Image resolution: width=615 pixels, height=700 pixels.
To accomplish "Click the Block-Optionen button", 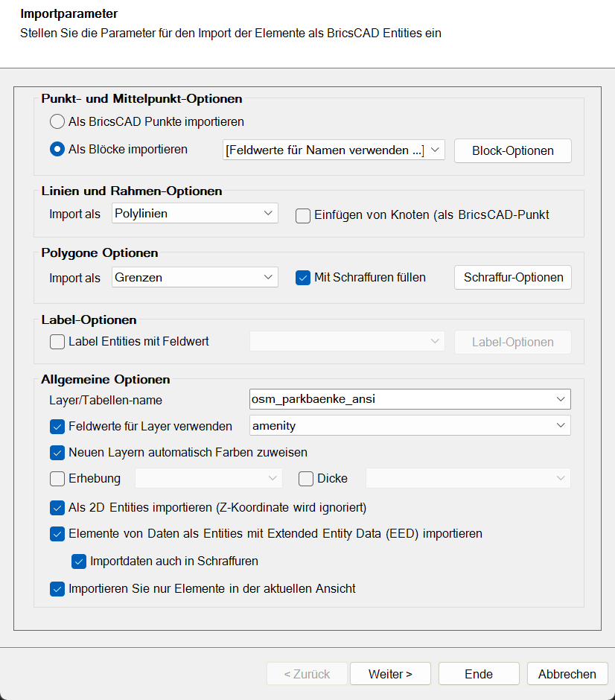I will [512, 150].
